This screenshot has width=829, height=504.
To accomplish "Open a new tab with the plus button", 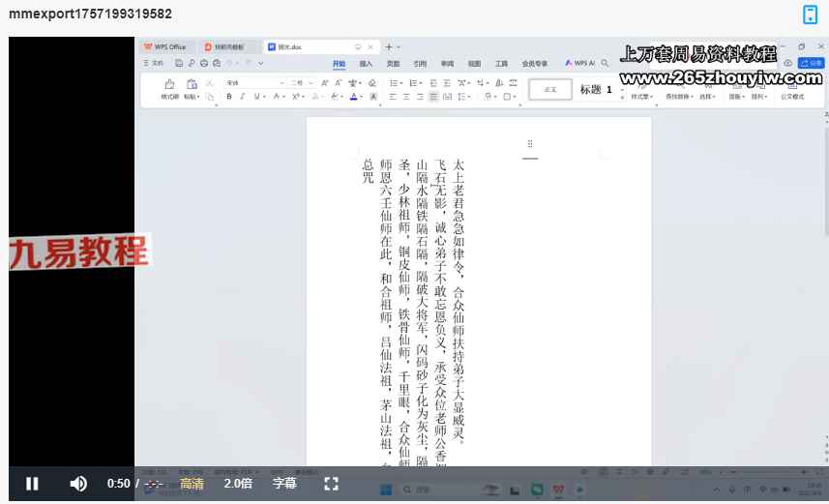I will point(388,46).
